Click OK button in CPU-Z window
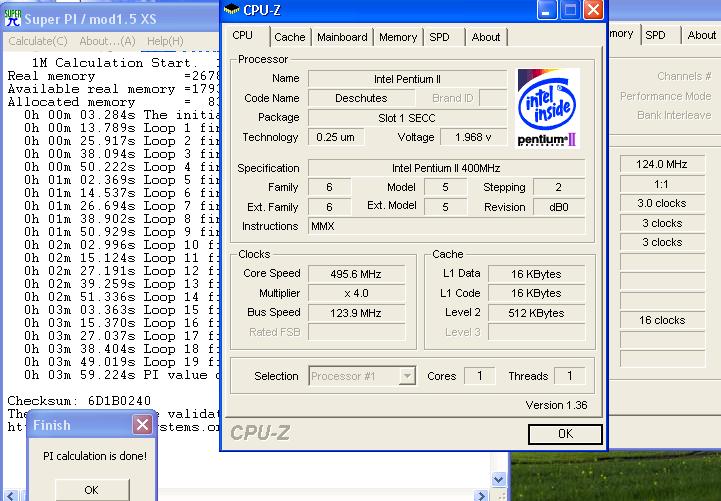The image size is (721, 501). point(565,434)
